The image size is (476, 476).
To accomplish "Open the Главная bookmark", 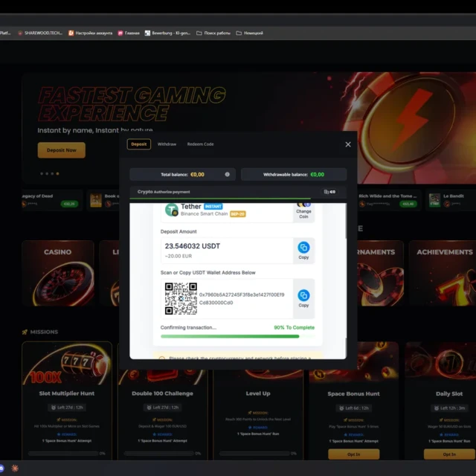I will (129, 33).
